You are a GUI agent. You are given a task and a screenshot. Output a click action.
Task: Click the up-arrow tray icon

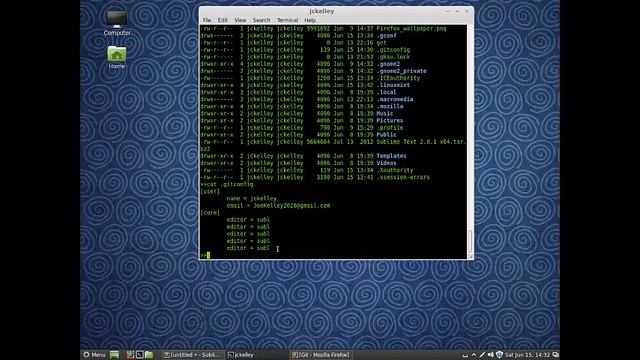(473, 355)
